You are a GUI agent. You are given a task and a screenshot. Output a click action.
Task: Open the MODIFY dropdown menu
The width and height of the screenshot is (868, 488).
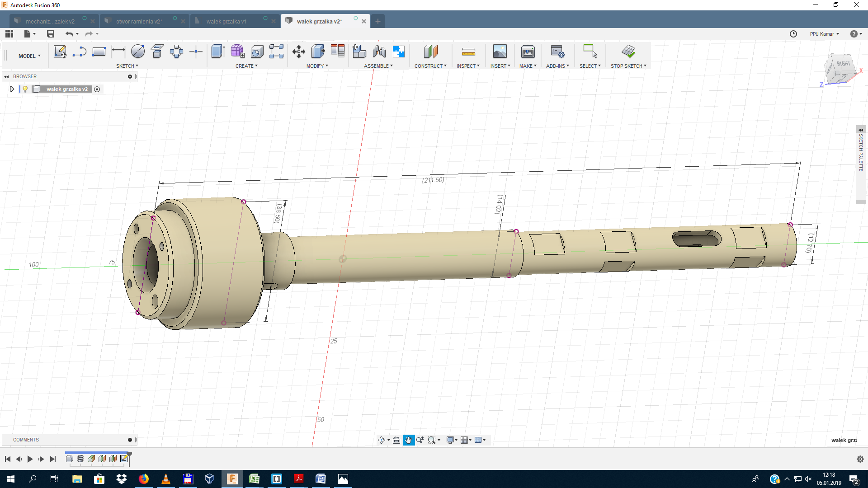[317, 66]
